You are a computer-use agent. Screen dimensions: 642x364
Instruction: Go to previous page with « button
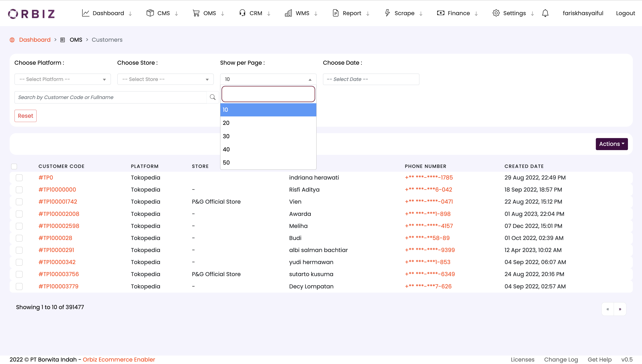tap(608, 309)
